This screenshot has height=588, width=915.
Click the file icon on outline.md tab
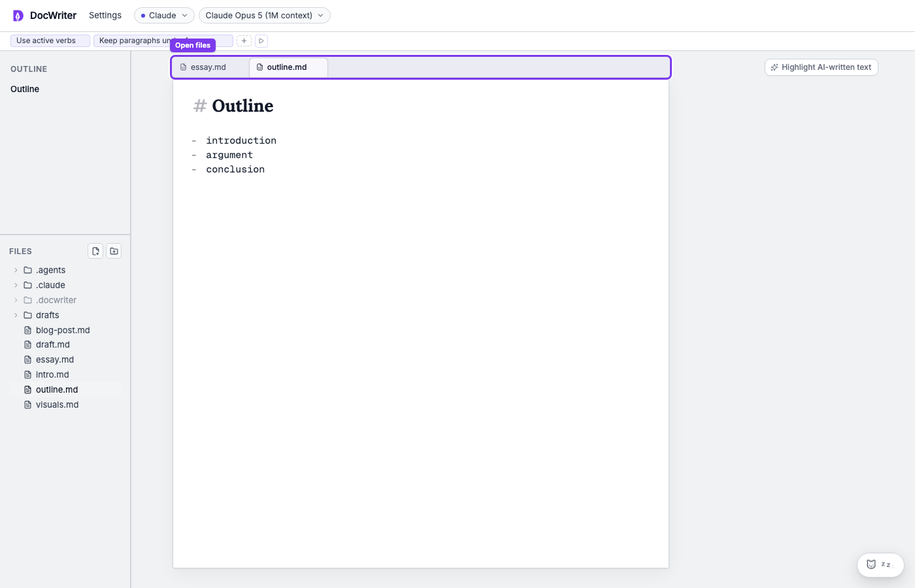pos(259,67)
